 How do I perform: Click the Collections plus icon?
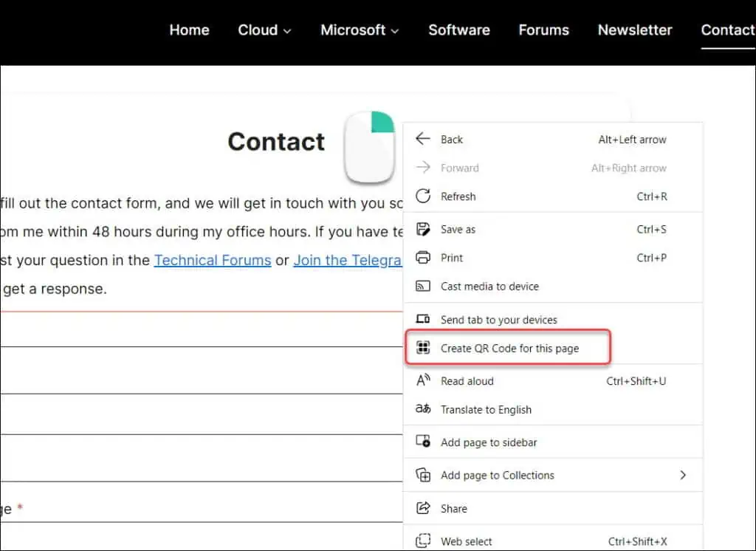point(423,475)
